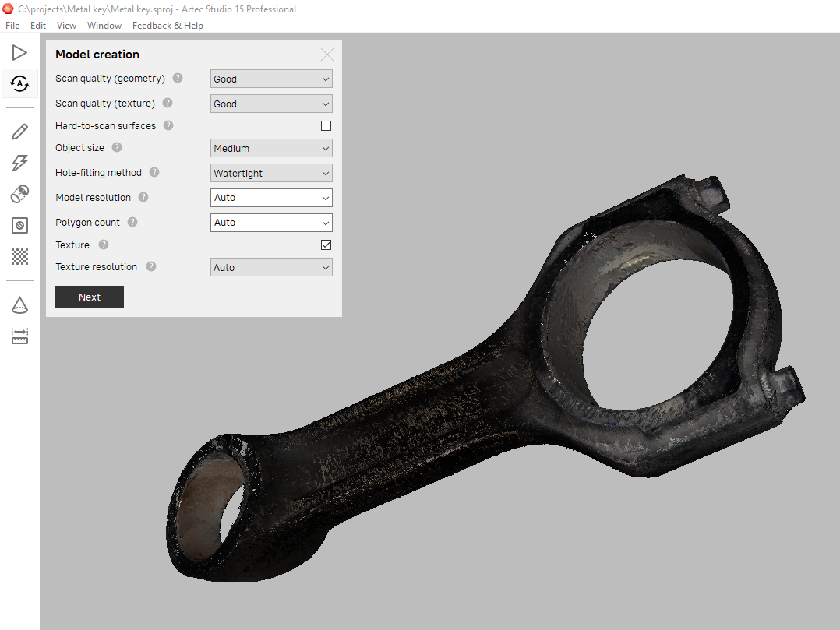
Task: Enable Hard-to-scan surfaces checkbox
Action: [326, 126]
